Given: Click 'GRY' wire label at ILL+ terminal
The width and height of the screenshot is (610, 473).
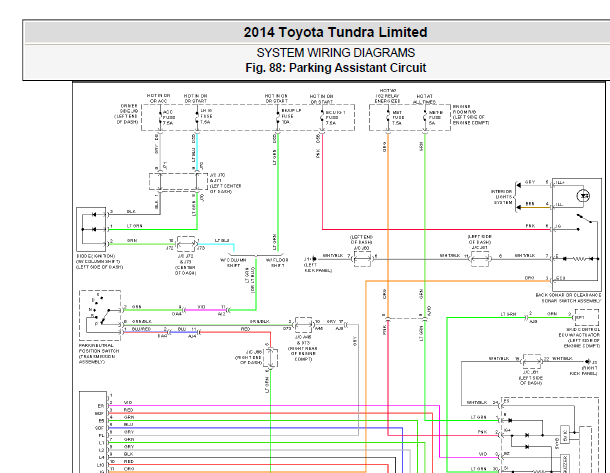Looking at the screenshot, I should point(529,182).
